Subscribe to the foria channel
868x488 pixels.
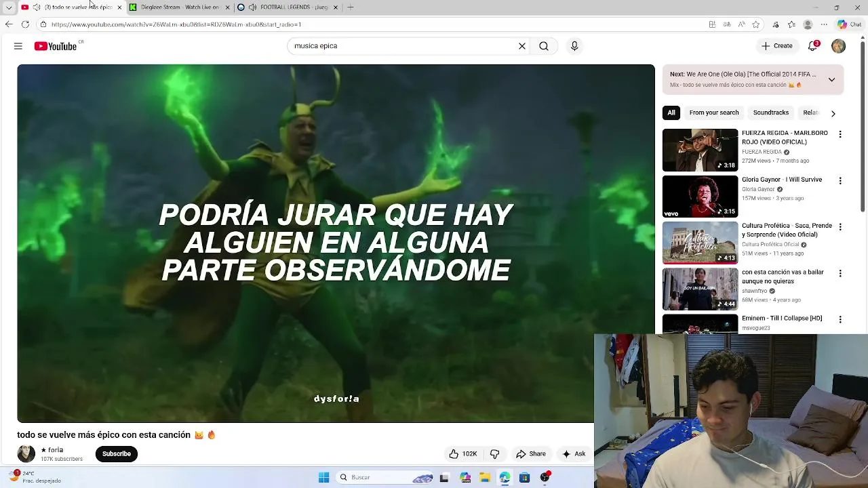[x=117, y=454]
